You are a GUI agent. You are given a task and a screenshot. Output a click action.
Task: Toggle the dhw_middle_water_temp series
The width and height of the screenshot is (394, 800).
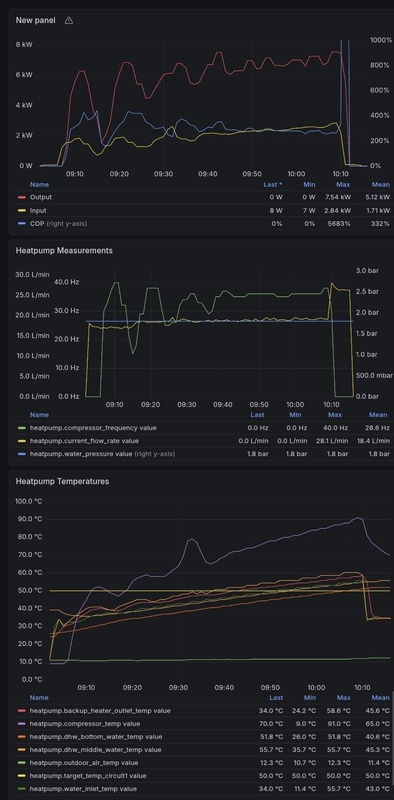tap(95, 749)
